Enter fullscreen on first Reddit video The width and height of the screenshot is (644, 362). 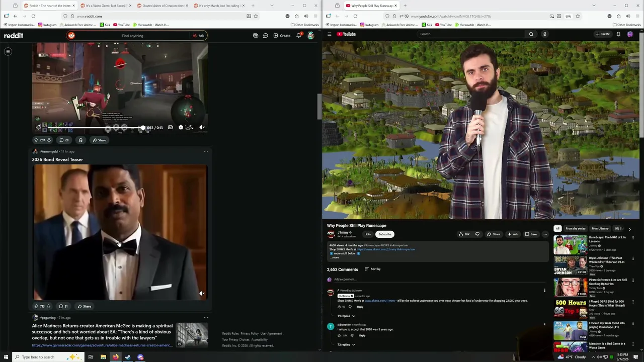click(x=191, y=127)
